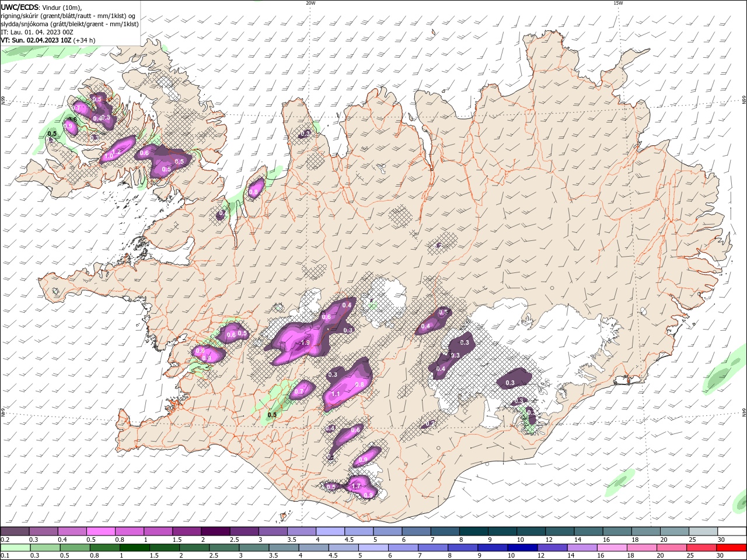747x560 pixels.
Task: Select violet swatch between 12 and 14, lower legend
Action: [x=553, y=547]
